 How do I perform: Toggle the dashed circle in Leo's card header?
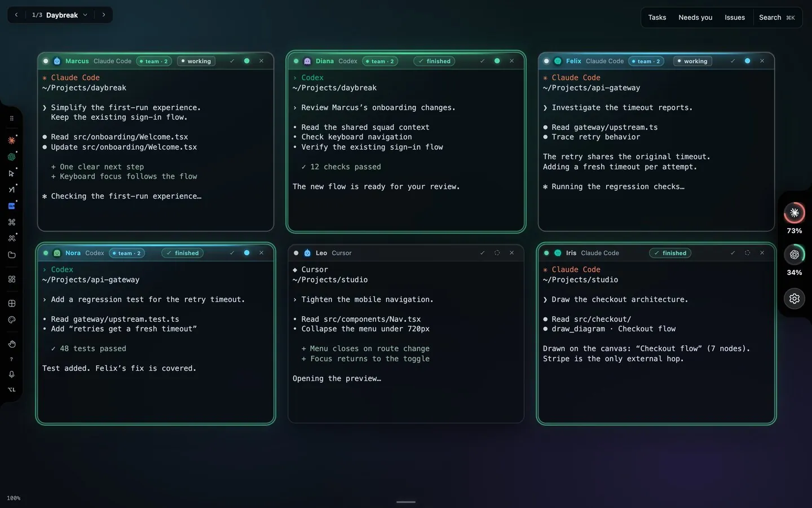pyautogui.click(x=497, y=253)
